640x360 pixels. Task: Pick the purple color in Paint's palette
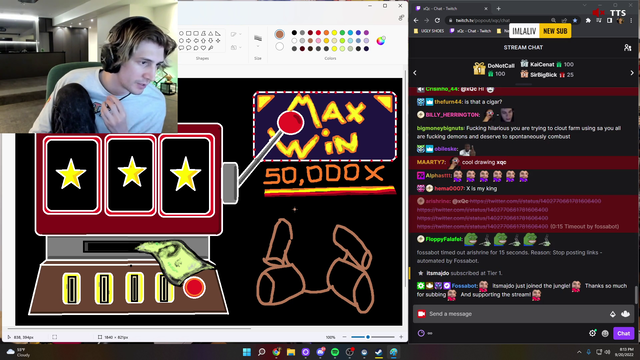point(367,33)
